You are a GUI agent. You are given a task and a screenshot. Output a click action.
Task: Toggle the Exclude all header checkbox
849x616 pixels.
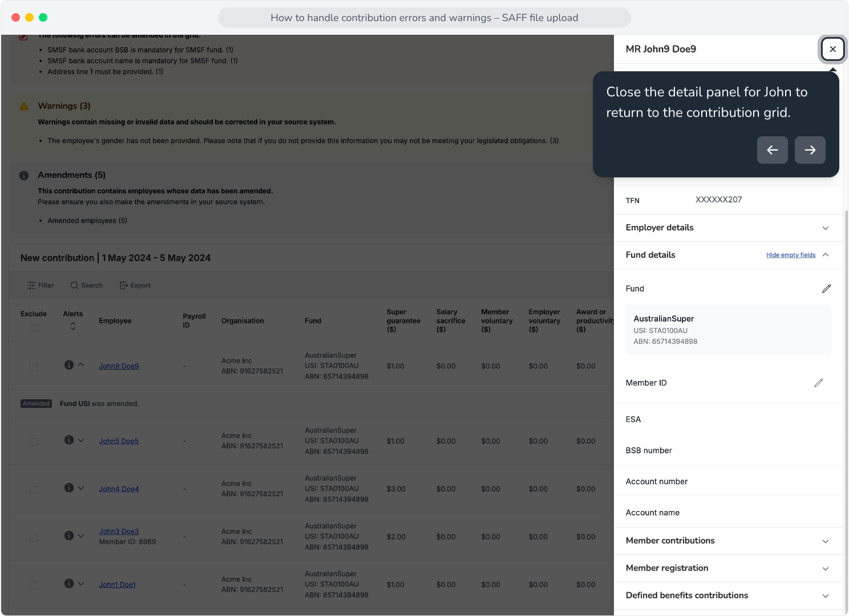coord(34,328)
